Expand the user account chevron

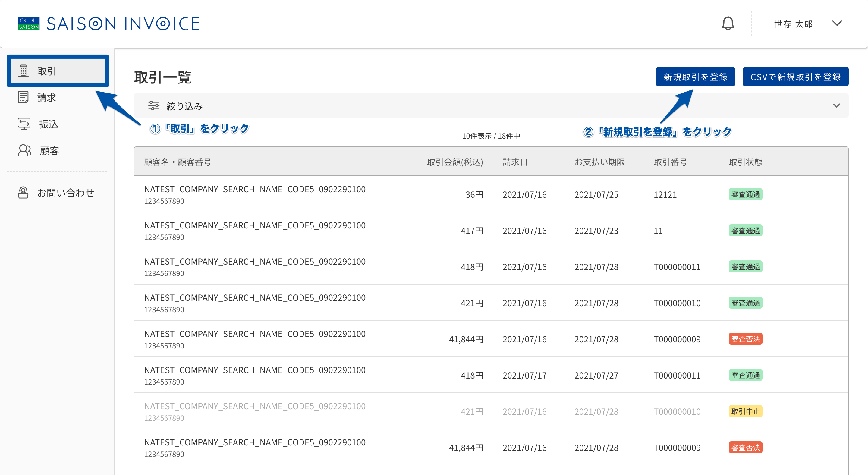(837, 23)
